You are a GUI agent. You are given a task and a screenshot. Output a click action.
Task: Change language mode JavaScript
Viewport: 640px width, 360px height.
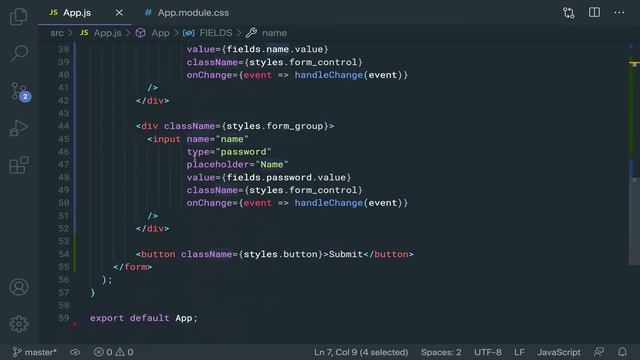click(558, 352)
